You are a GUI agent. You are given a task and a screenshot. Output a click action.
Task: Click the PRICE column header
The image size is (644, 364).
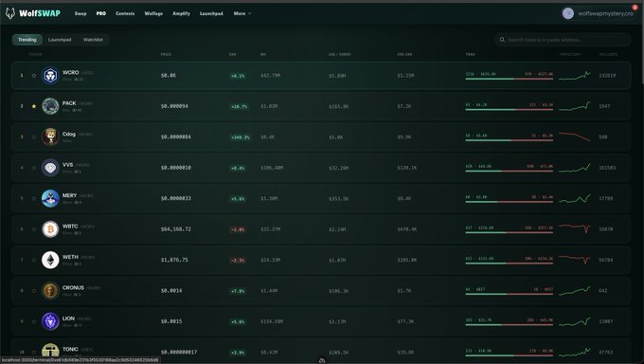(166, 54)
